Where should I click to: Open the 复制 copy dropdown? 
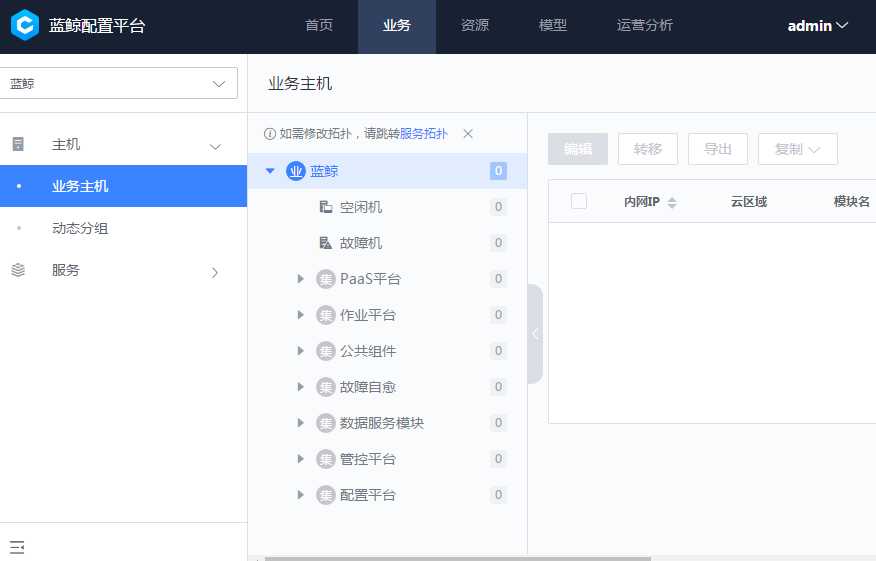(797, 149)
